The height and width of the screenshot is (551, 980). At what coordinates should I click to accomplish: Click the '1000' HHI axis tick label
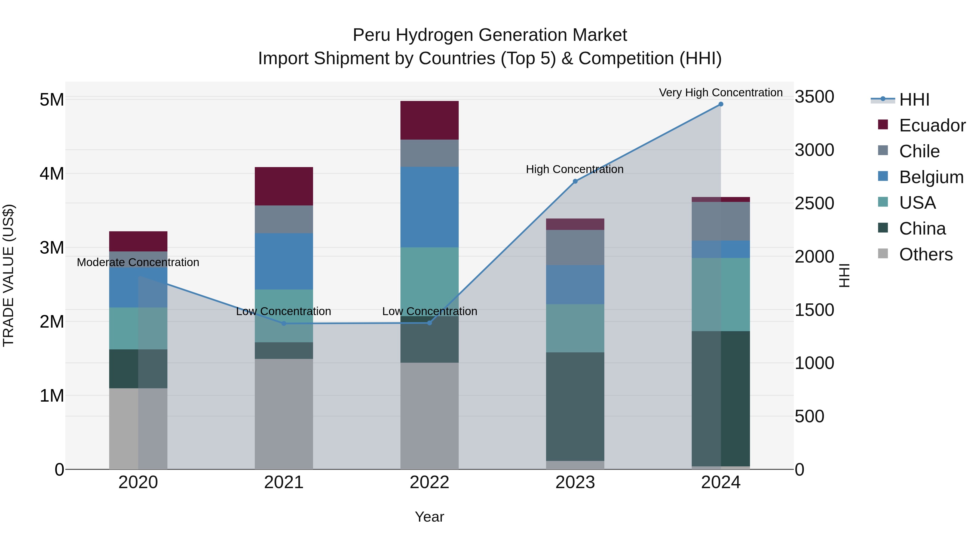pyautogui.click(x=814, y=363)
